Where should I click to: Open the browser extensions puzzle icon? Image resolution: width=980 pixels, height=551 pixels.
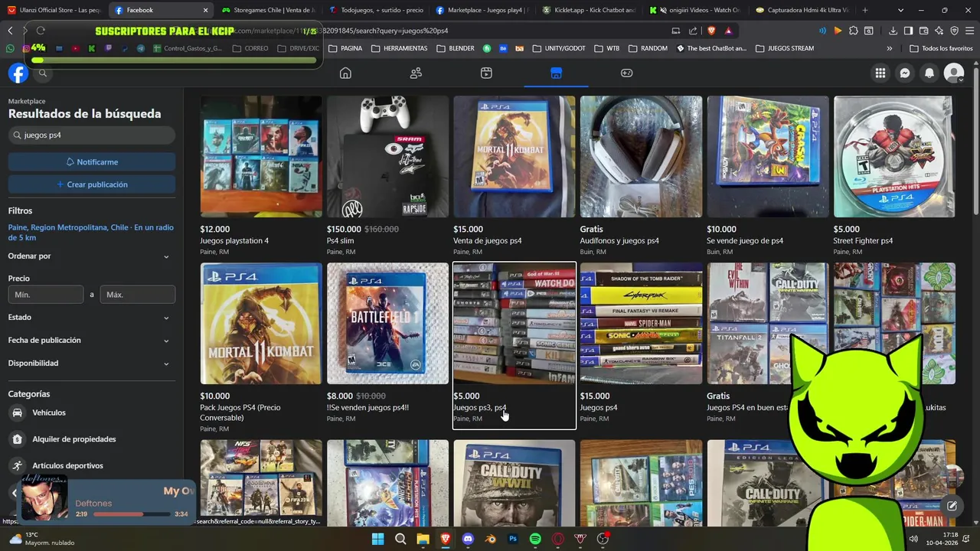(854, 31)
